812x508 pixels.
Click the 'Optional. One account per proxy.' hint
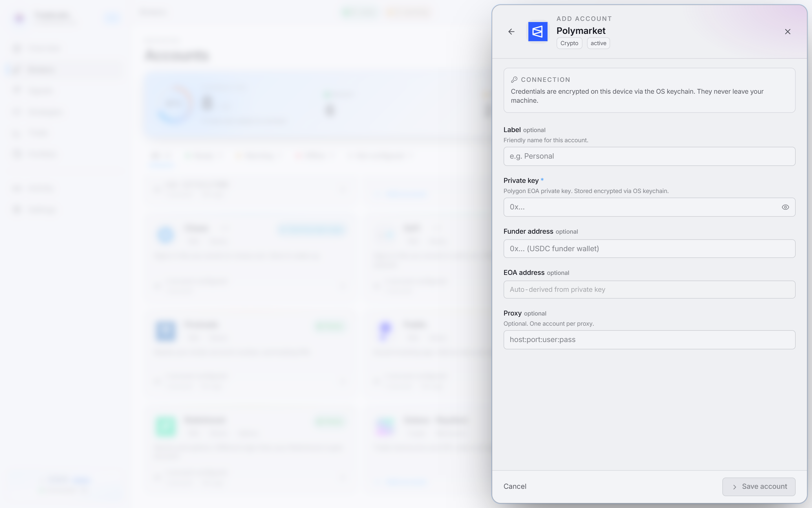point(549,323)
